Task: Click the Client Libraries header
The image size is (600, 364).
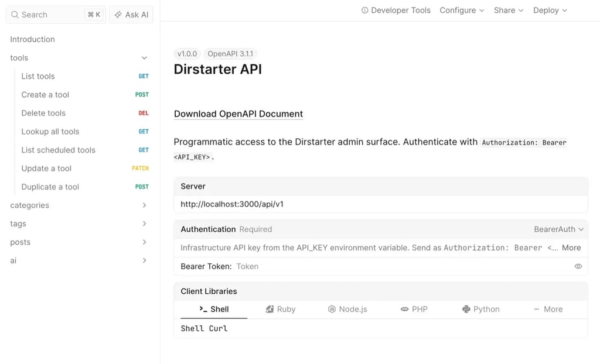Action: [209, 291]
